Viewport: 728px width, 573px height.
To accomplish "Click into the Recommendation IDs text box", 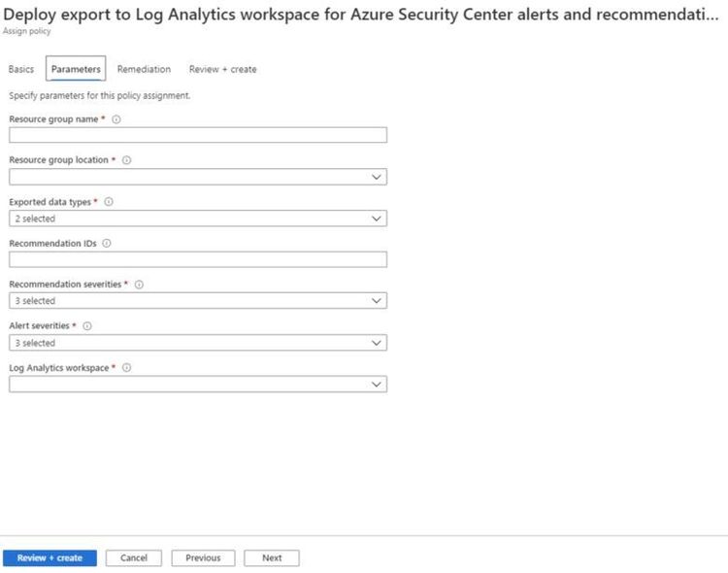I will click(198, 259).
